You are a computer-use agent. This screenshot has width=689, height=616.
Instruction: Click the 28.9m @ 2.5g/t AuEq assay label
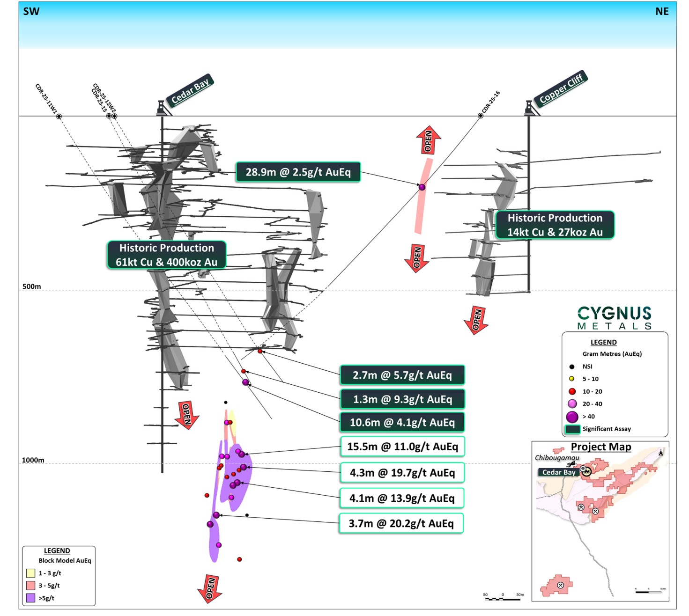pyautogui.click(x=298, y=172)
